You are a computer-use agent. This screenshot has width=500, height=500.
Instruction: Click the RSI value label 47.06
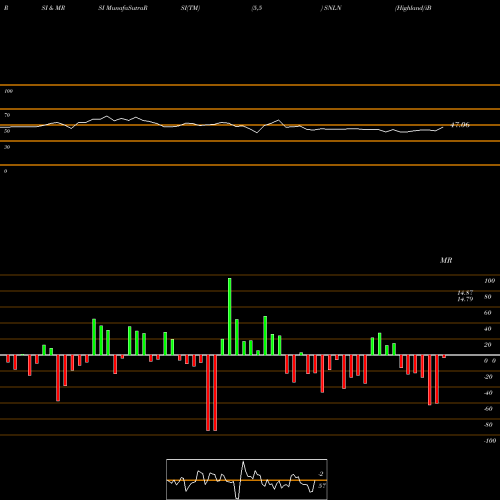point(460,125)
